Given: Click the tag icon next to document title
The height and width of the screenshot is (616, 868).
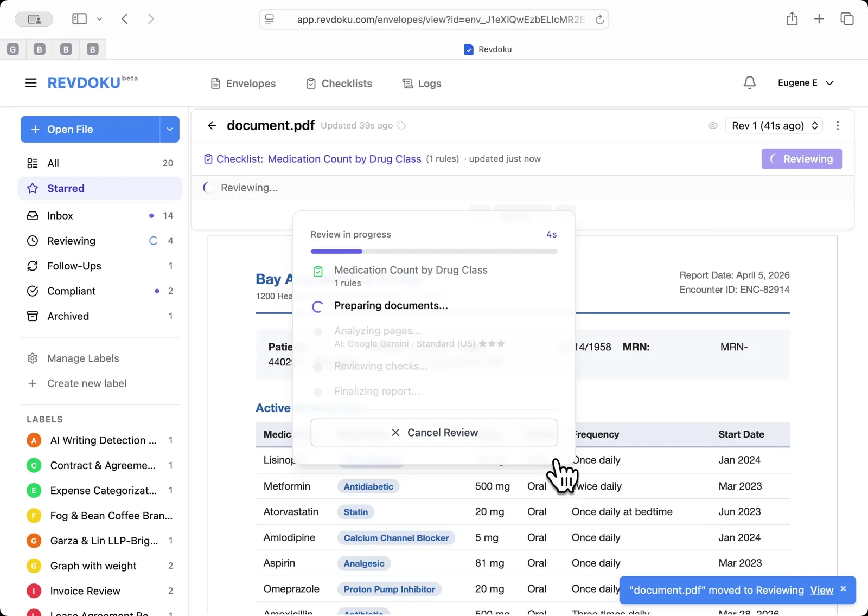Looking at the screenshot, I should [x=401, y=126].
